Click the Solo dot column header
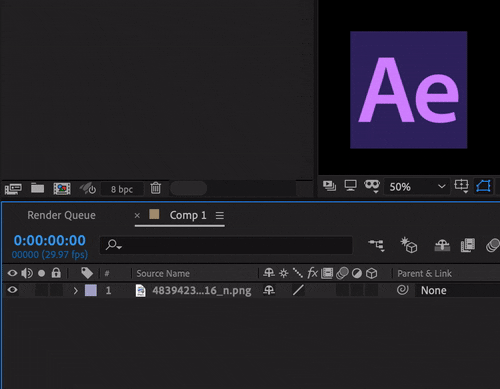 pos(41,273)
